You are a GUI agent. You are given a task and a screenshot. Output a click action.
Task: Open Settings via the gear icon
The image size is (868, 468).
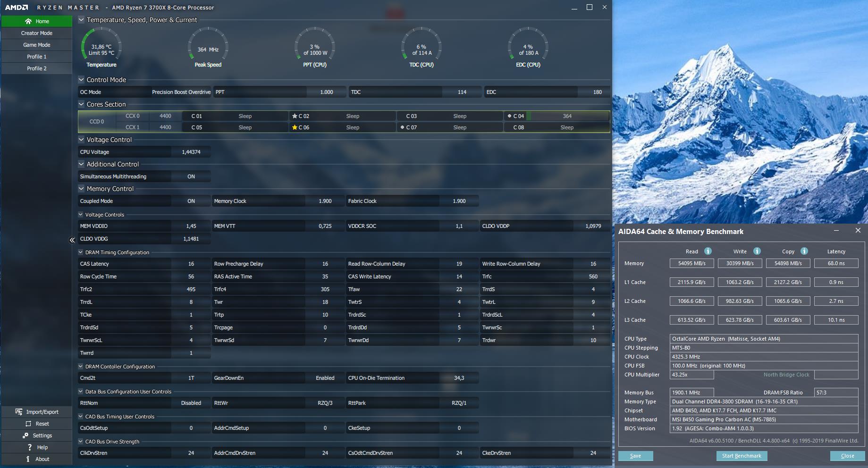25,435
